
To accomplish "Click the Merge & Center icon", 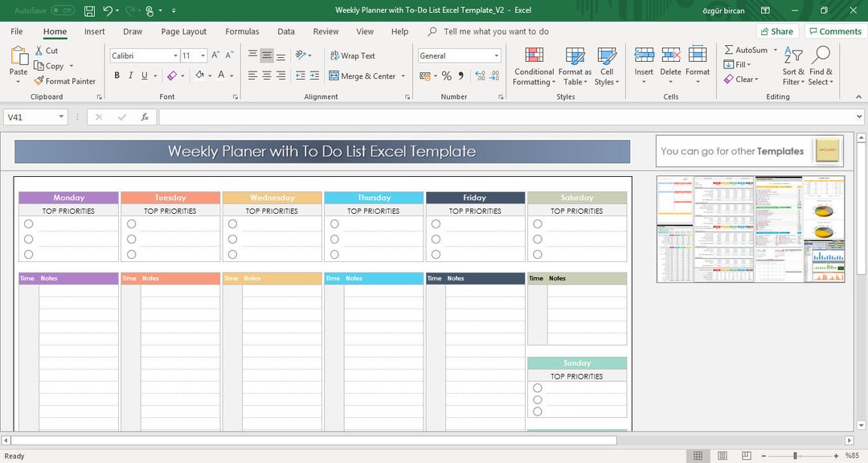I will (x=334, y=76).
